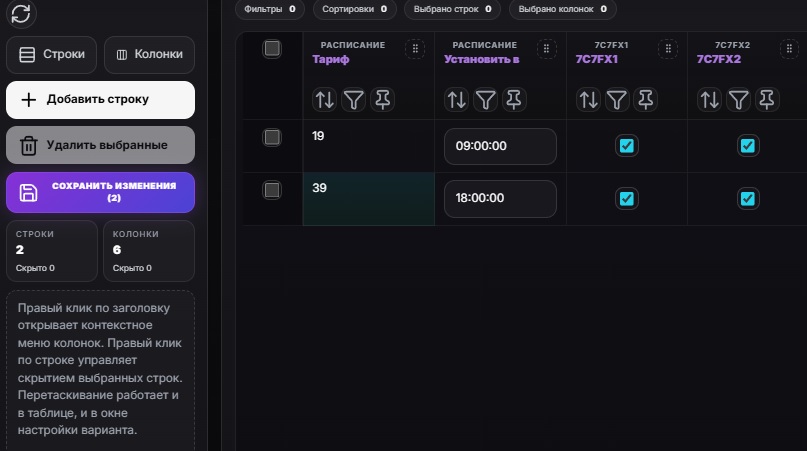Open filter for Тариф column
Viewport: 807px width, 451px height.
354,99
